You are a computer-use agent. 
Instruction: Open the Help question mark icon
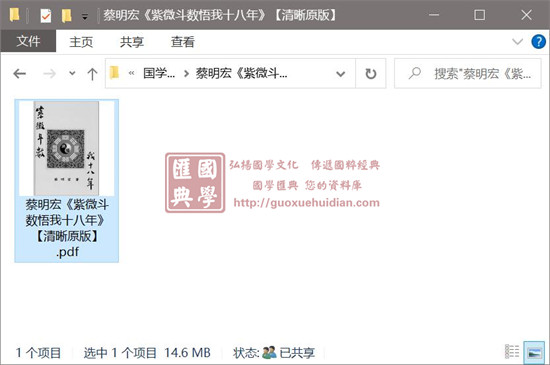(538, 42)
